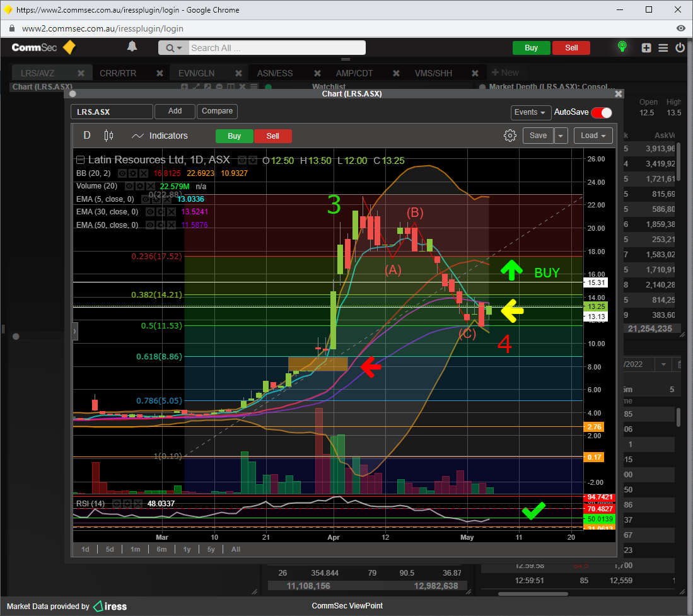The image size is (693, 616).
Task: Open settings for Latin Resources main series
Action: [252, 160]
